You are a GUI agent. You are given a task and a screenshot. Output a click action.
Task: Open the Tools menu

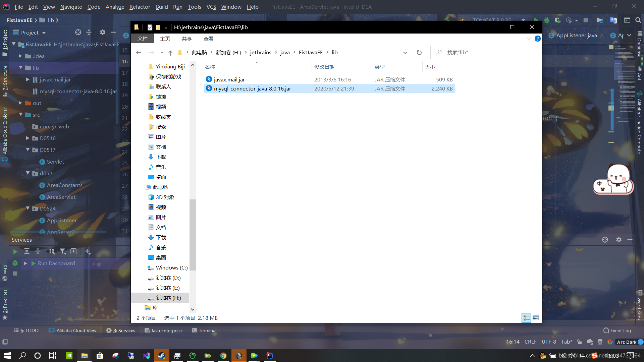coord(194,7)
